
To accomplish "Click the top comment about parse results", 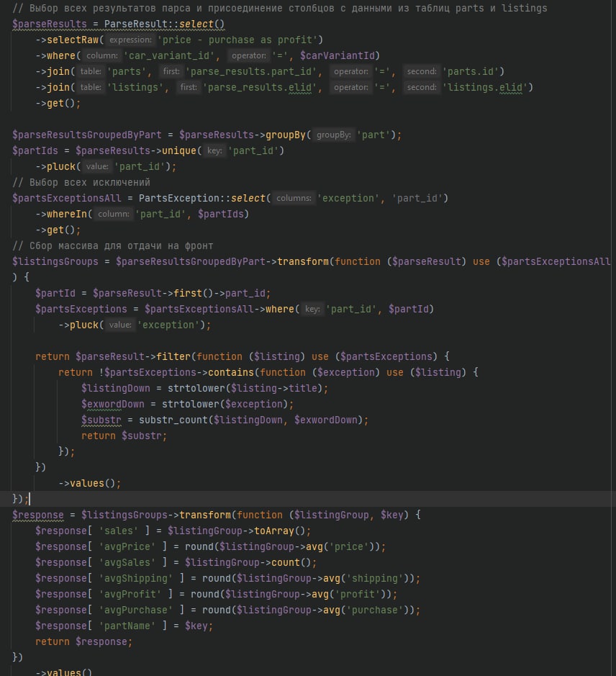I will pos(279,8).
